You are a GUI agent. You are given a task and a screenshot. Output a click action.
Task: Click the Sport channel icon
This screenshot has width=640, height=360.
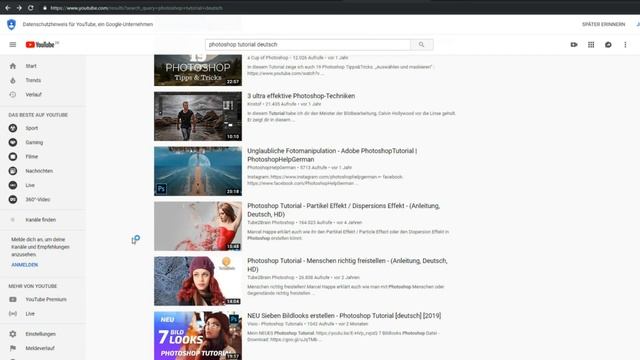click(13, 128)
